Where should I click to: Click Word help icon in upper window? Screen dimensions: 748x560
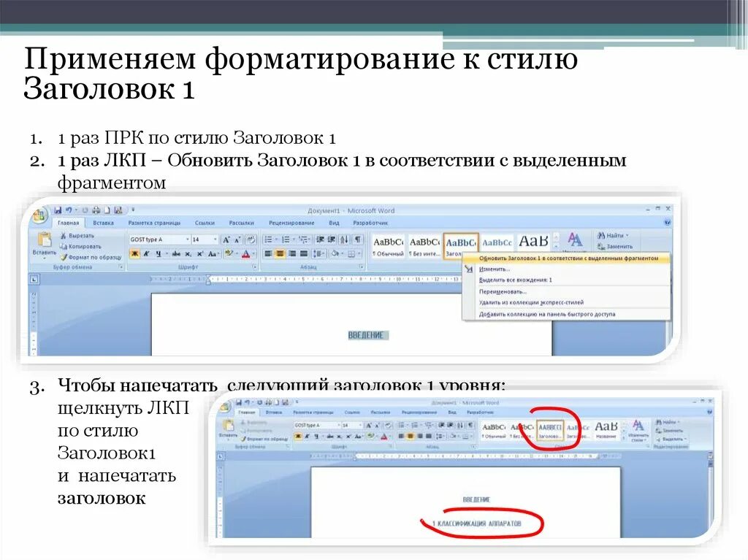[668, 222]
